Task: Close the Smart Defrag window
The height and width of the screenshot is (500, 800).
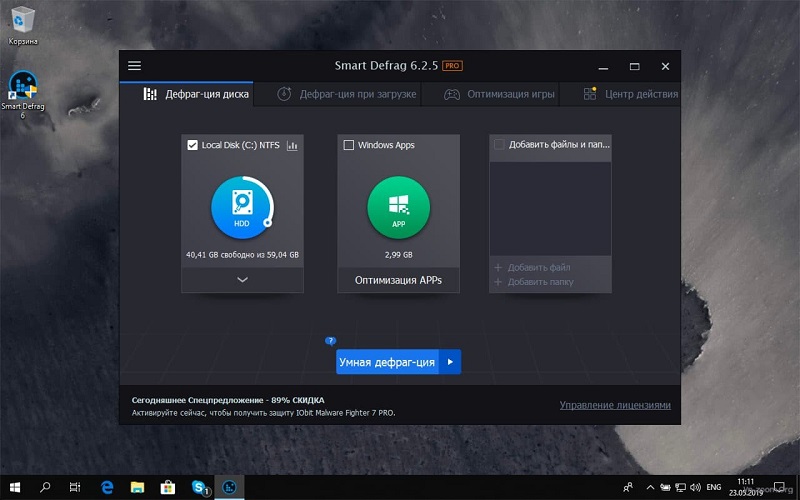Action: 665,66
